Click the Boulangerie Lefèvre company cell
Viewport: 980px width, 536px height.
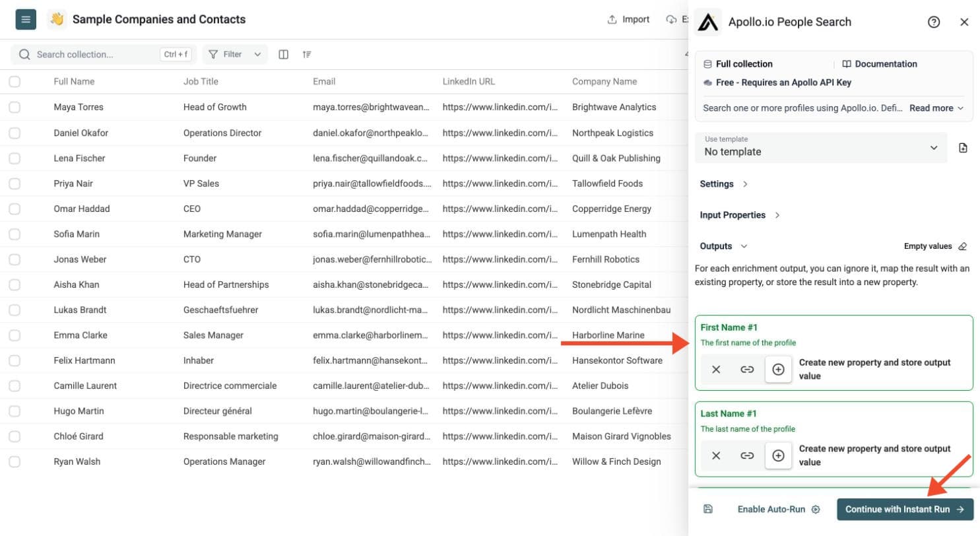coord(612,411)
